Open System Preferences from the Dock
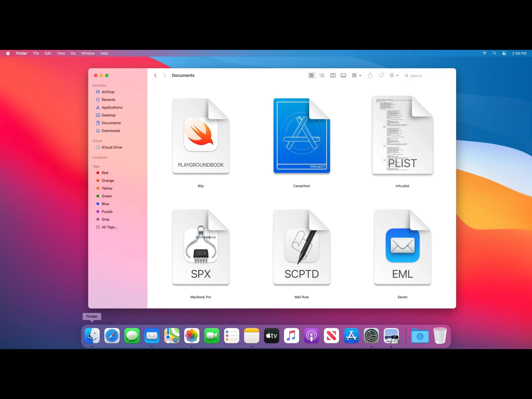The image size is (532, 399). [371, 336]
